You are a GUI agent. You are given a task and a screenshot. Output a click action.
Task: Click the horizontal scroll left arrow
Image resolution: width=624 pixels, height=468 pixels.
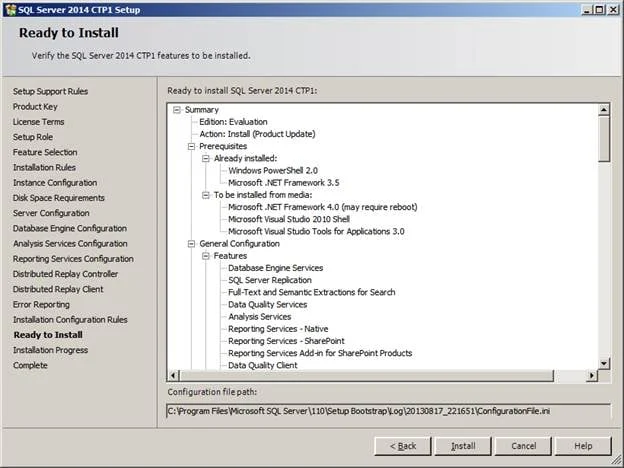[174, 375]
